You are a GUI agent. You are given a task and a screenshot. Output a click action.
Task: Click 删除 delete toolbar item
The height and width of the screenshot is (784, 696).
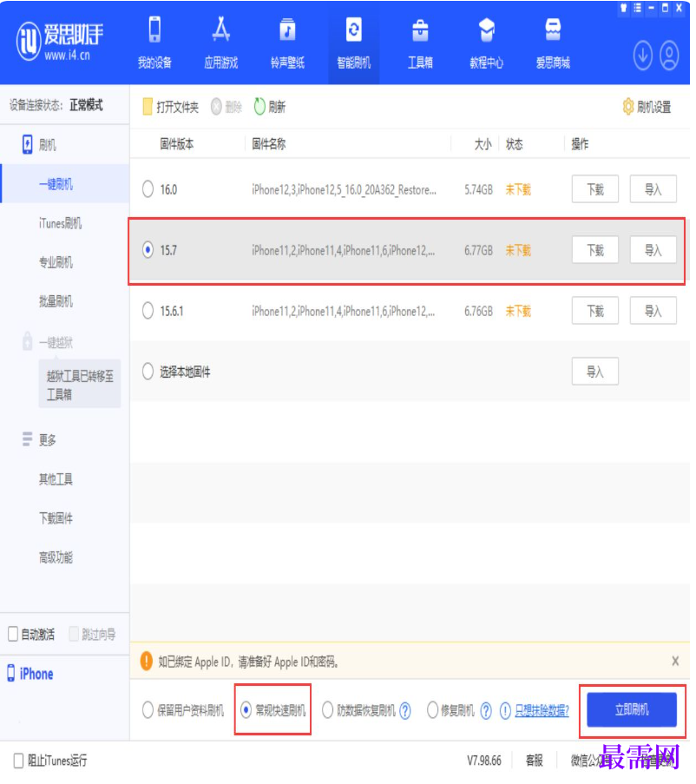pos(227,107)
